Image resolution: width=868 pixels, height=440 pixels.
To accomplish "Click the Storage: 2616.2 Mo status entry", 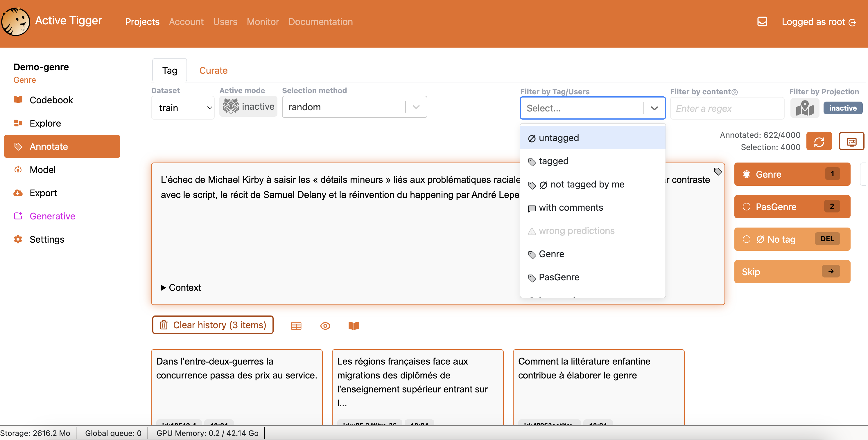I will coord(35,433).
